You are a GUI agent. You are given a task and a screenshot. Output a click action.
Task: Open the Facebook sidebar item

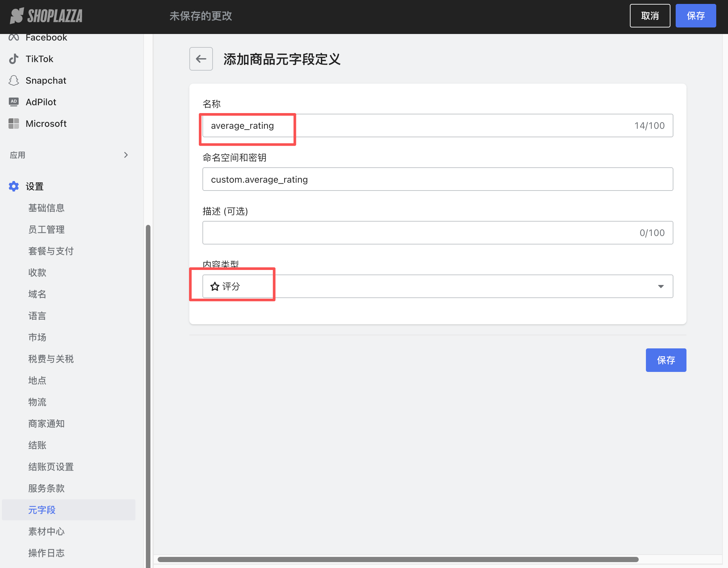coord(46,37)
